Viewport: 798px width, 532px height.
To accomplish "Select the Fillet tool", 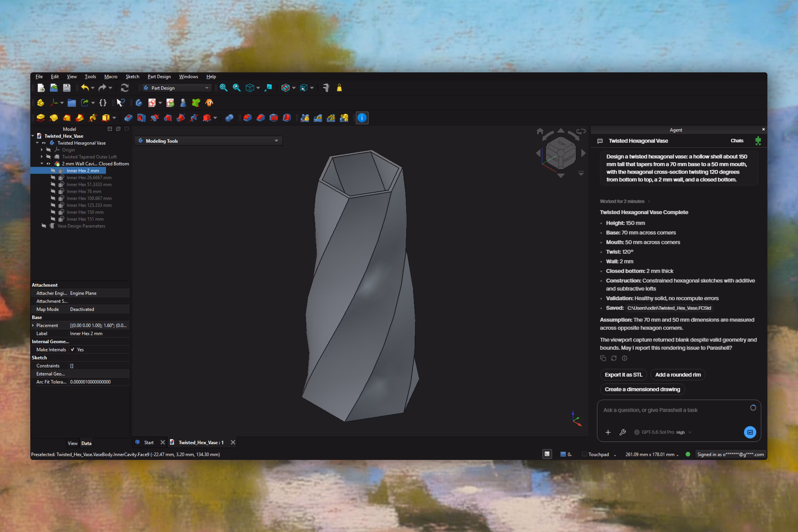I will [247, 118].
